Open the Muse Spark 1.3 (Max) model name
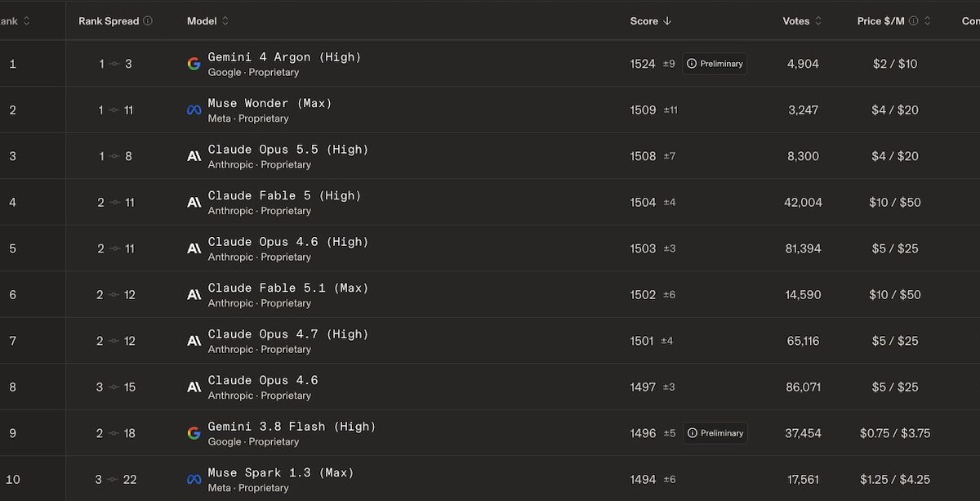 [281, 472]
